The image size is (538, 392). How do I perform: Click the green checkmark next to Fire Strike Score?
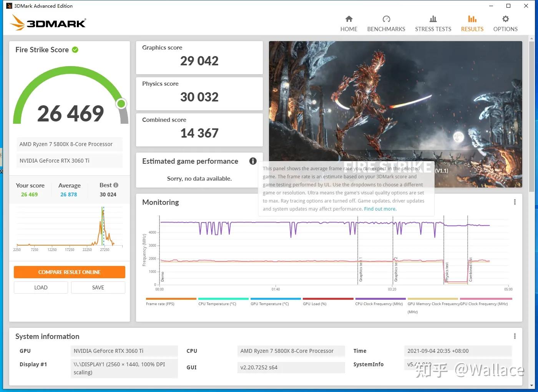(x=75, y=50)
